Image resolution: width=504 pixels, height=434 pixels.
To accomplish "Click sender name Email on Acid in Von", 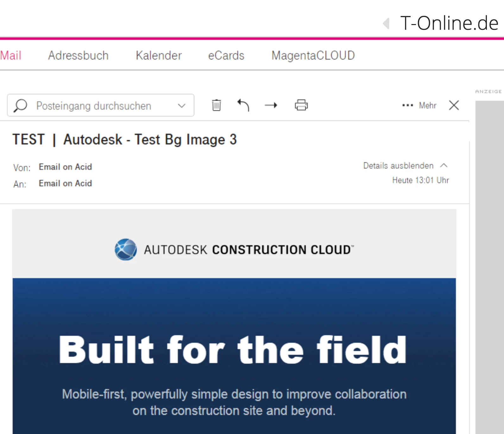I will tap(65, 167).
